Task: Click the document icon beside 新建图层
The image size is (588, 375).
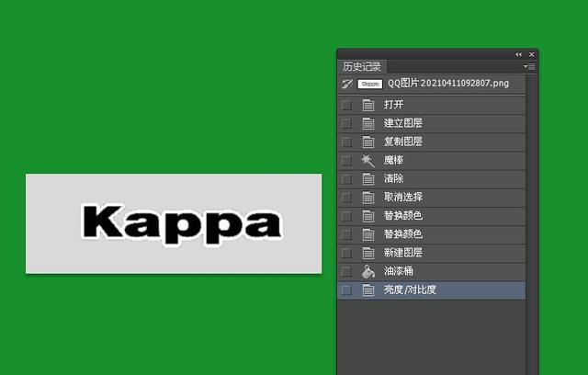Action: (x=368, y=253)
